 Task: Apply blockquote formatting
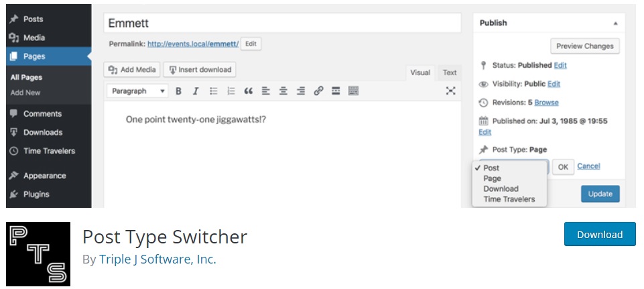(249, 91)
